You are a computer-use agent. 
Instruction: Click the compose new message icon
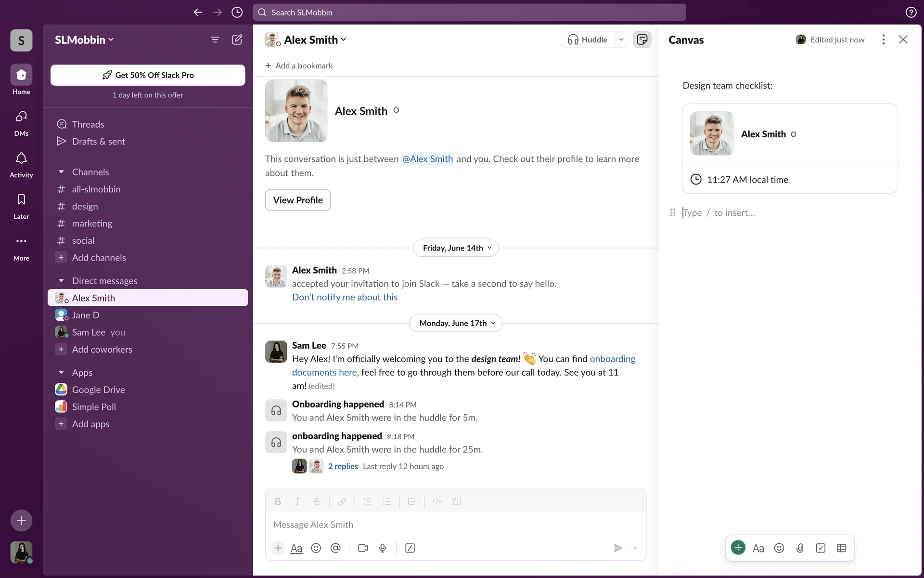237,39
